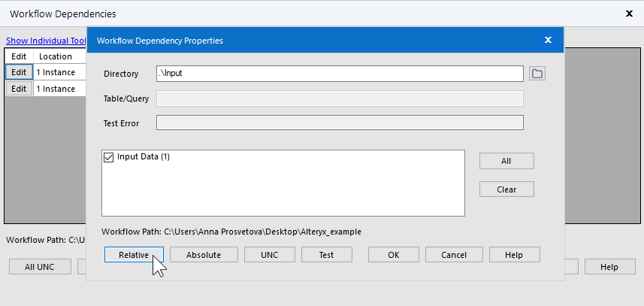
Task: Click the Test Error field
Action: tap(340, 123)
